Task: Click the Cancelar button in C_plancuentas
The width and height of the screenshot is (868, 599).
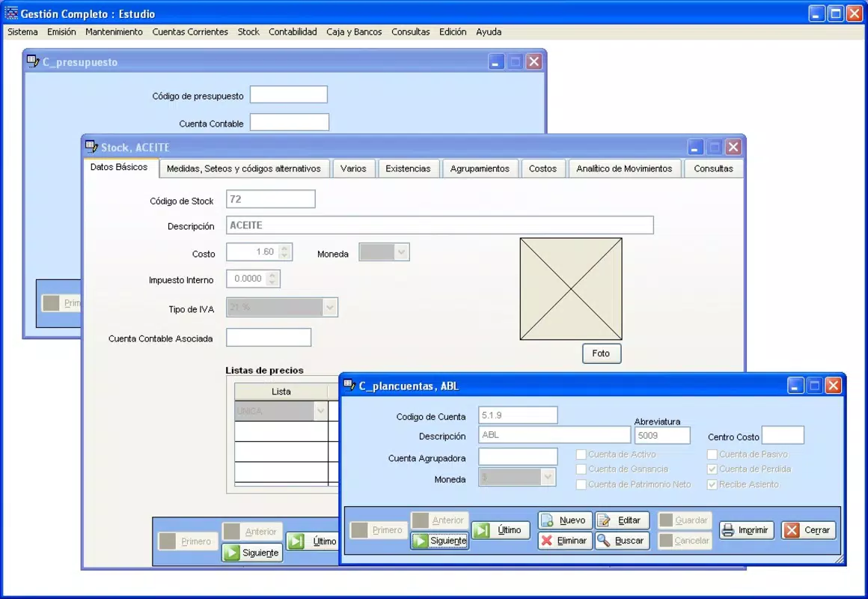Action: point(685,541)
